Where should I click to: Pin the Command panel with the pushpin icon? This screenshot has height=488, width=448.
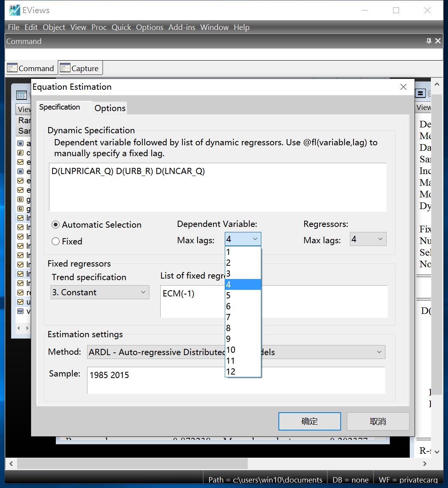pos(429,41)
